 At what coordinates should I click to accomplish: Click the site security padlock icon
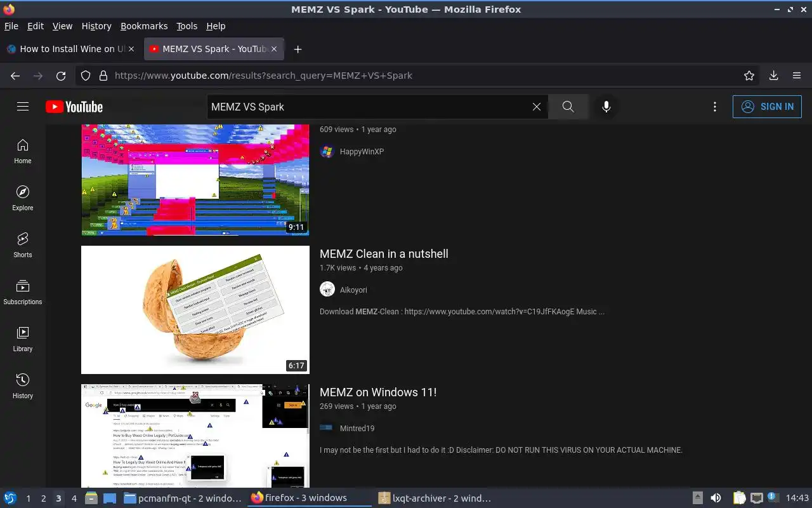point(103,76)
